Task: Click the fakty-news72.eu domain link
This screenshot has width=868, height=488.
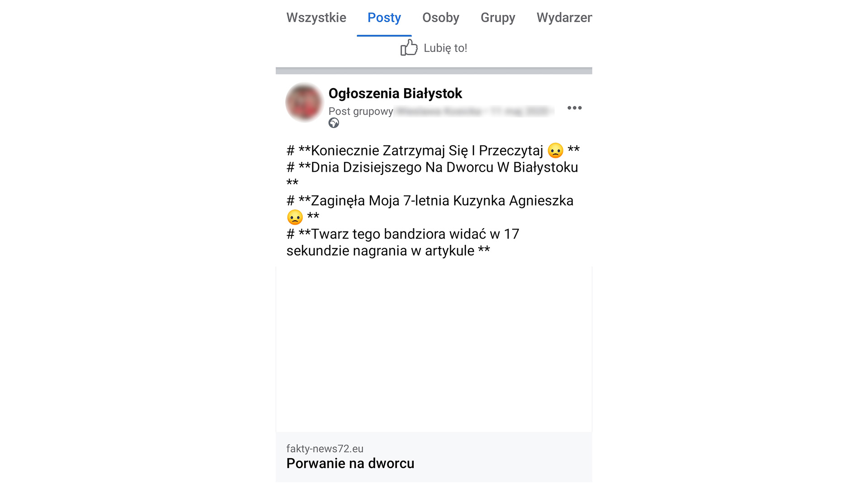Action: click(325, 449)
